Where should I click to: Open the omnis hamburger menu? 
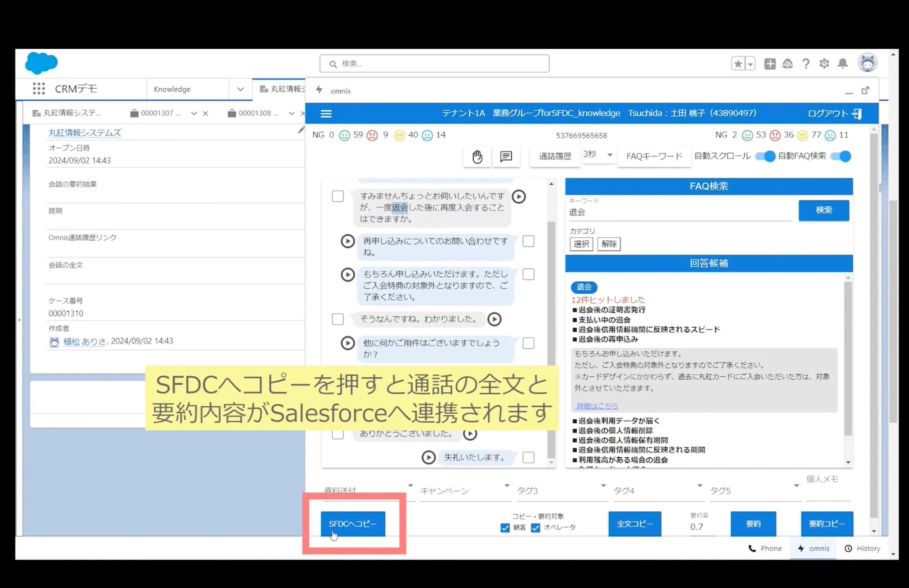(x=326, y=113)
